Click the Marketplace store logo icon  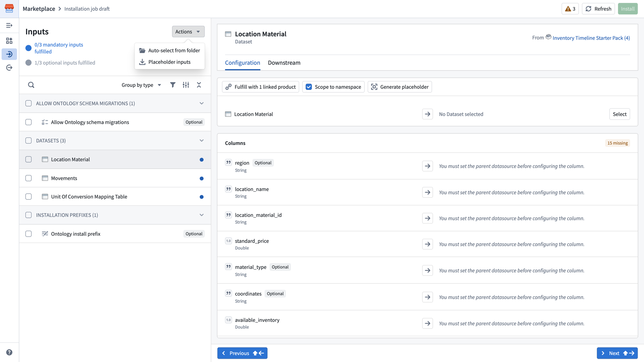click(9, 8)
